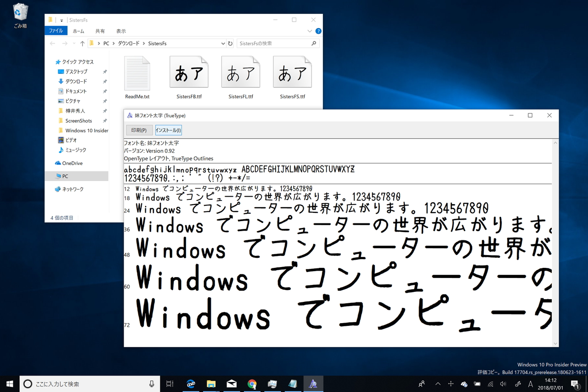Image resolution: width=588 pixels, height=392 pixels.
Task: Switch to the ホーム ribbon tab
Action: pyautogui.click(x=78, y=31)
